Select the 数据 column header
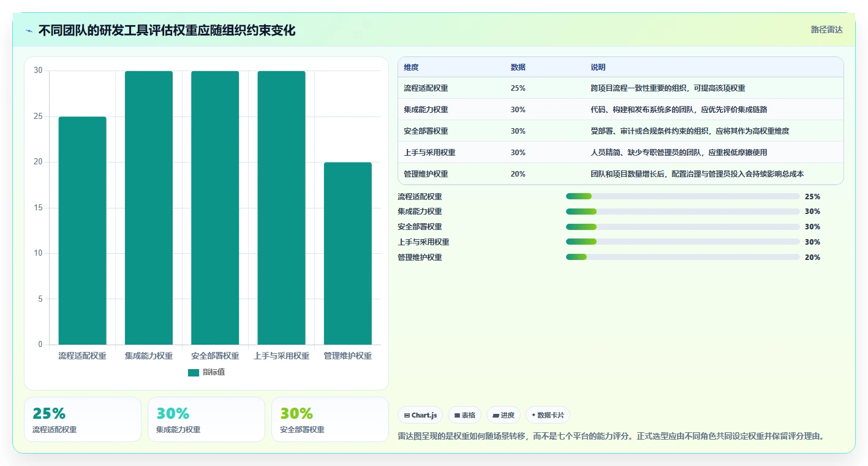 pyautogui.click(x=518, y=67)
